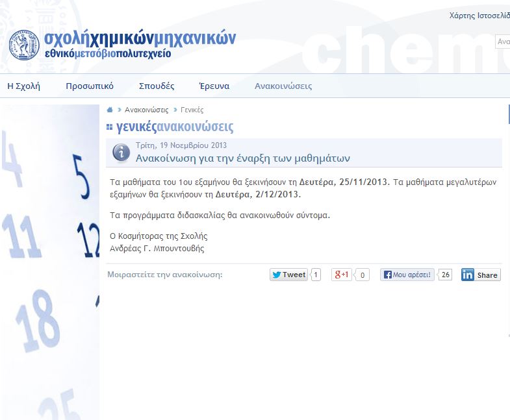Click the NTUA emblem logo
510x420 pixels.
(24, 45)
